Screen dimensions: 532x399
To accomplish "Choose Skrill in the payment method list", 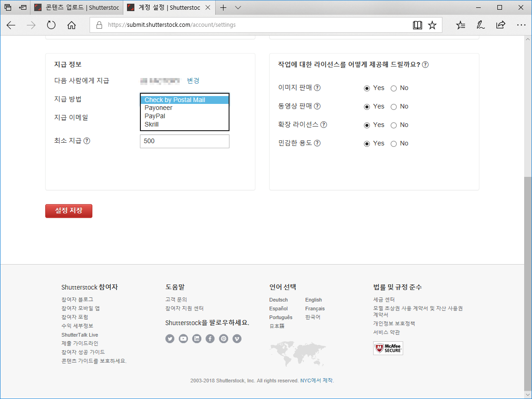I will (x=185, y=124).
